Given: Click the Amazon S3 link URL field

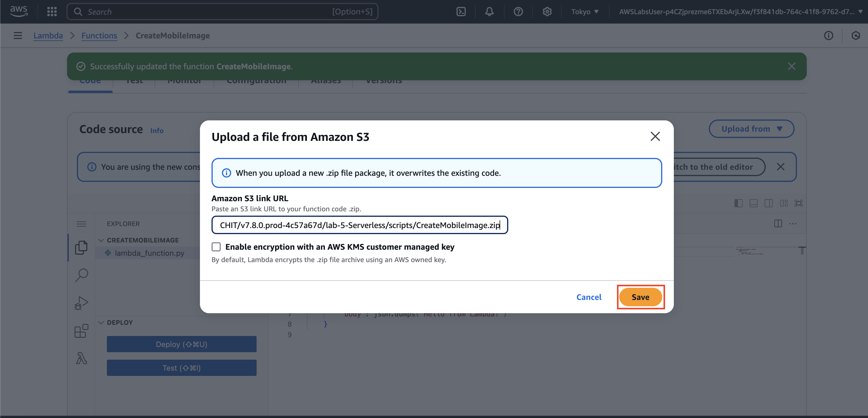Looking at the screenshot, I should tap(359, 225).
